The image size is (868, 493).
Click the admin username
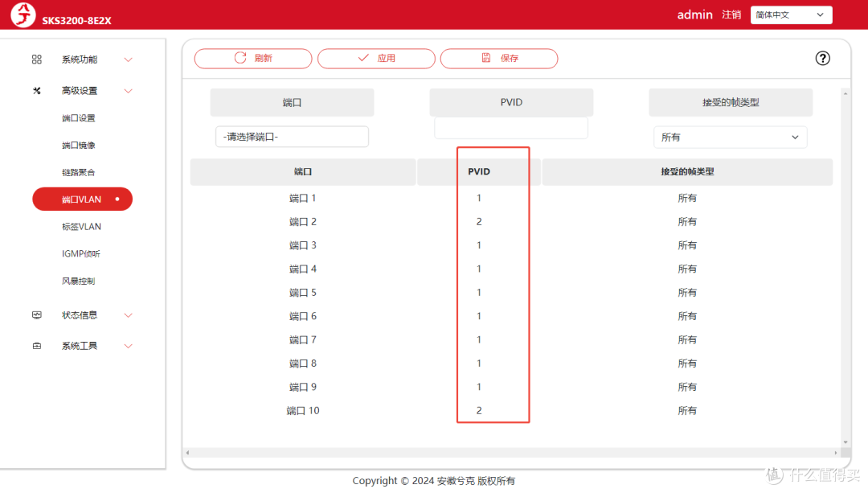694,14
